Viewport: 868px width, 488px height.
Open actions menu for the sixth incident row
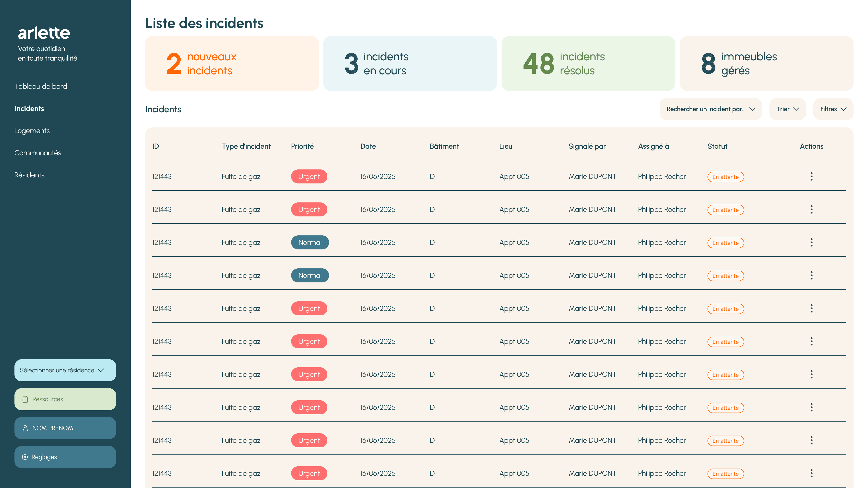point(811,342)
